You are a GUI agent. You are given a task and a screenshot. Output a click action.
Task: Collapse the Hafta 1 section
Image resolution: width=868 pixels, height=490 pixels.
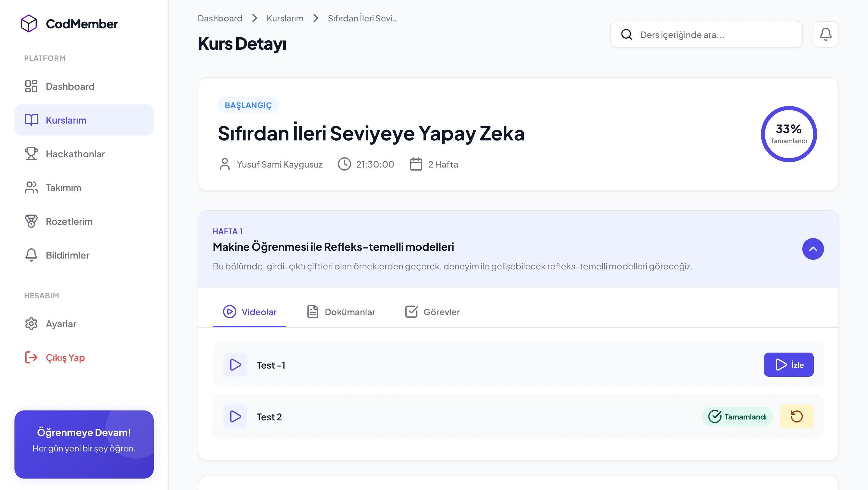coord(813,249)
